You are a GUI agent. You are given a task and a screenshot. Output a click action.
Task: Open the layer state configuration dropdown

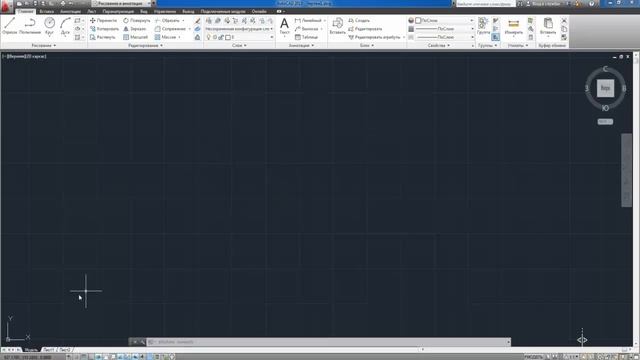[239, 29]
